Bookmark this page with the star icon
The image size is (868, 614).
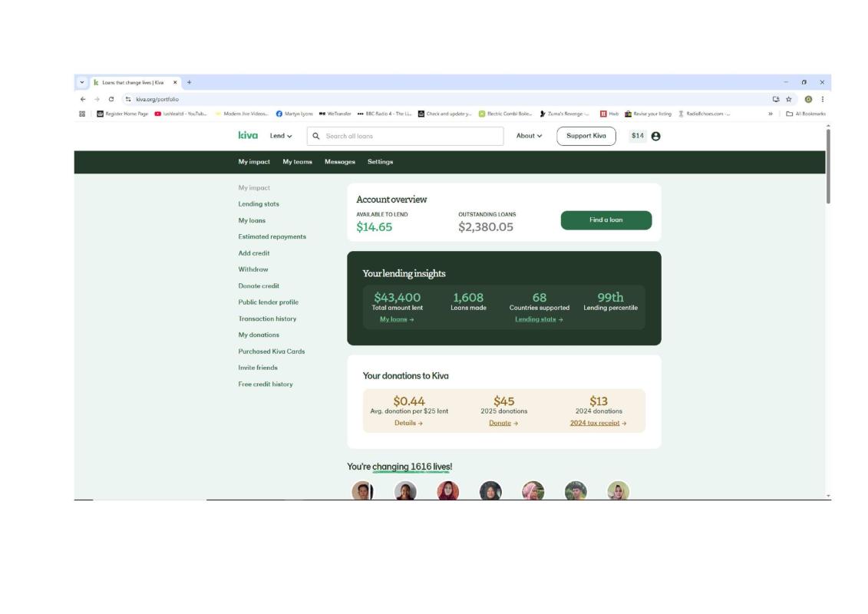tap(788, 99)
